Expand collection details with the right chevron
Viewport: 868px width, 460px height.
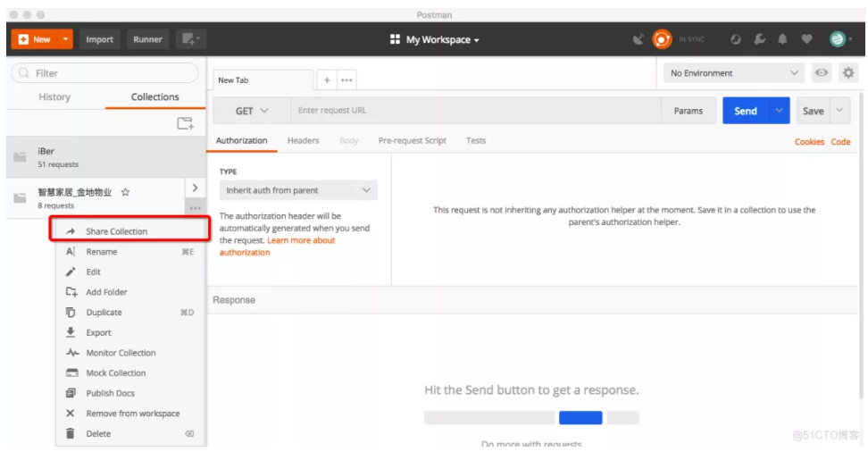tap(195, 188)
